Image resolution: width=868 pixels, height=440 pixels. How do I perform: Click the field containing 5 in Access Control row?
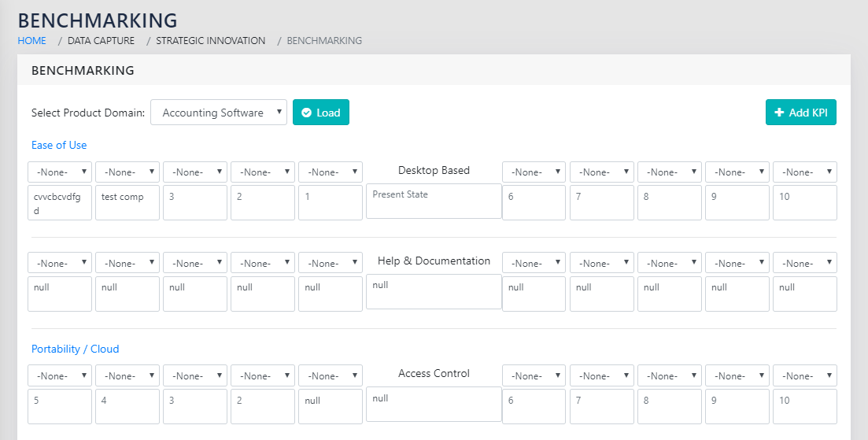click(60, 406)
